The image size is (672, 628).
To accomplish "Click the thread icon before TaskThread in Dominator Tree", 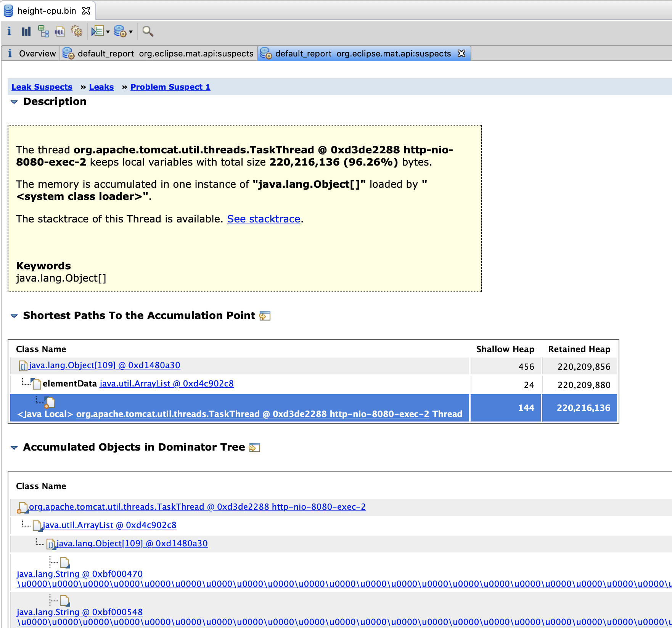I will pos(22,508).
